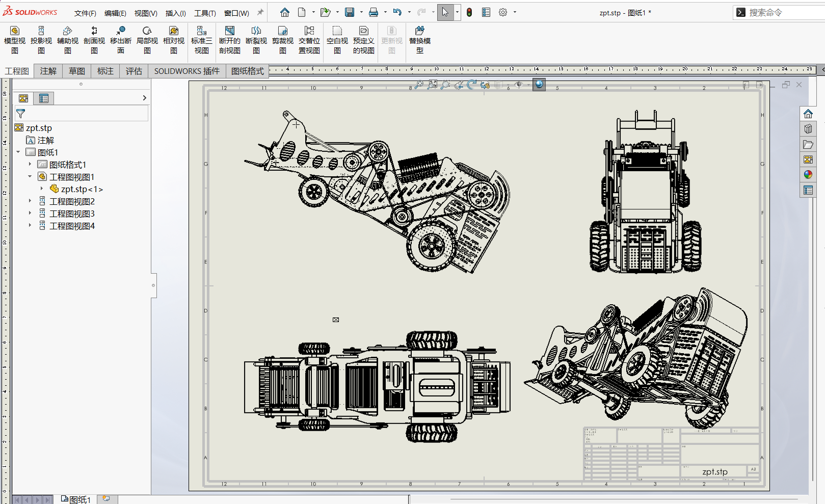Click the traffic light Rebuild icon
The width and height of the screenshot is (825, 504).
point(469,12)
